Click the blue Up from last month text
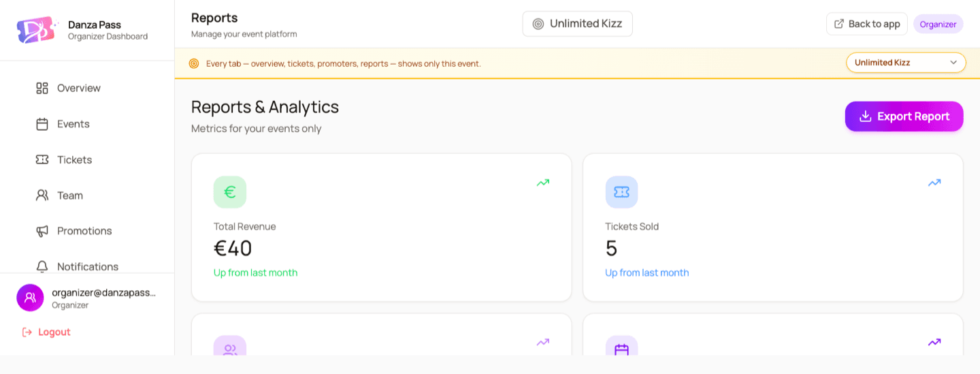980x374 pixels. (x=647, y=272)
